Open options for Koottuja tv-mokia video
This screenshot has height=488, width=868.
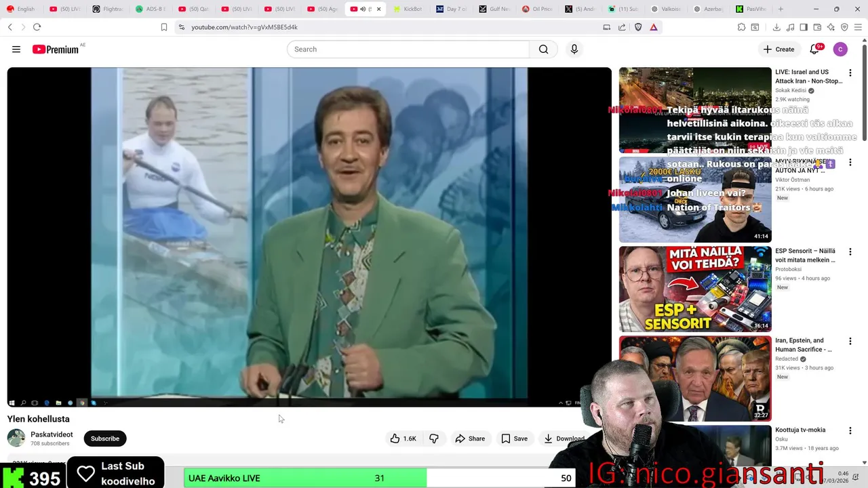pos(850,430)
